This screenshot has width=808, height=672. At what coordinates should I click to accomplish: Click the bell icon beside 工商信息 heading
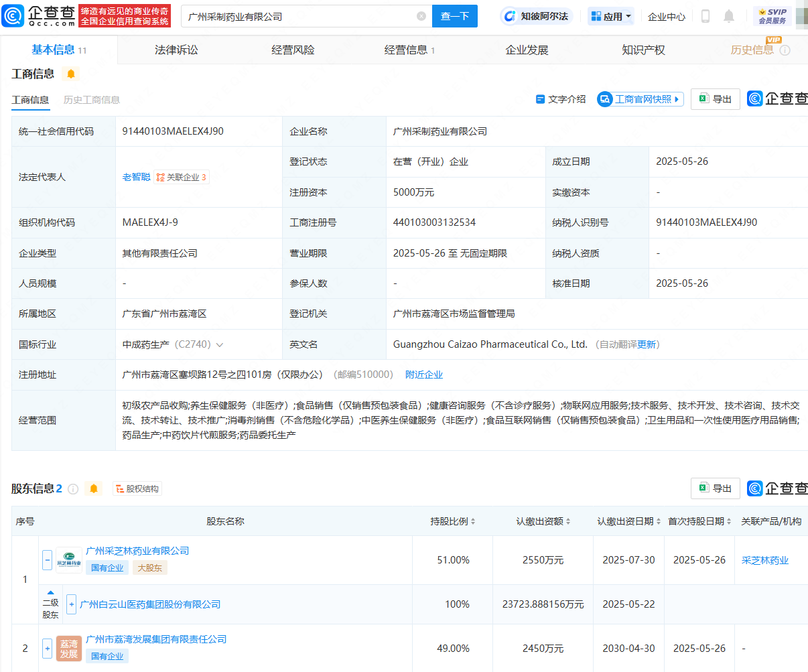(71, 74)
